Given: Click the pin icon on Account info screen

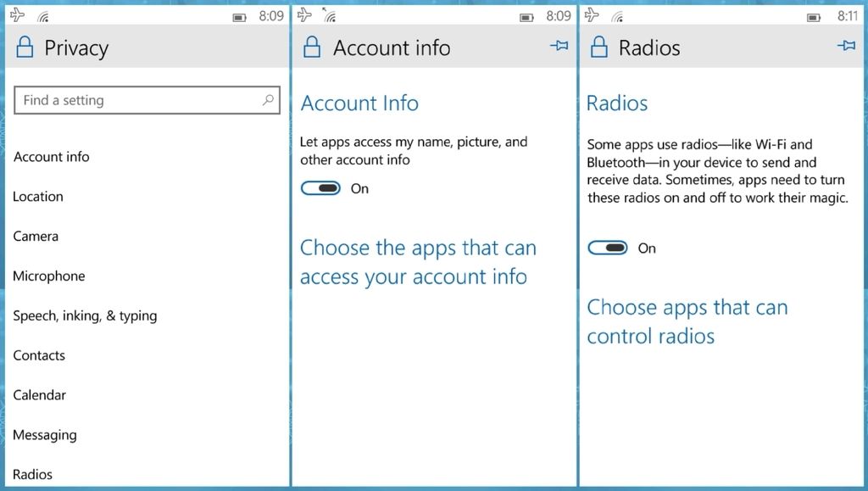Looking at the screenshot, I should pos(559,46).
